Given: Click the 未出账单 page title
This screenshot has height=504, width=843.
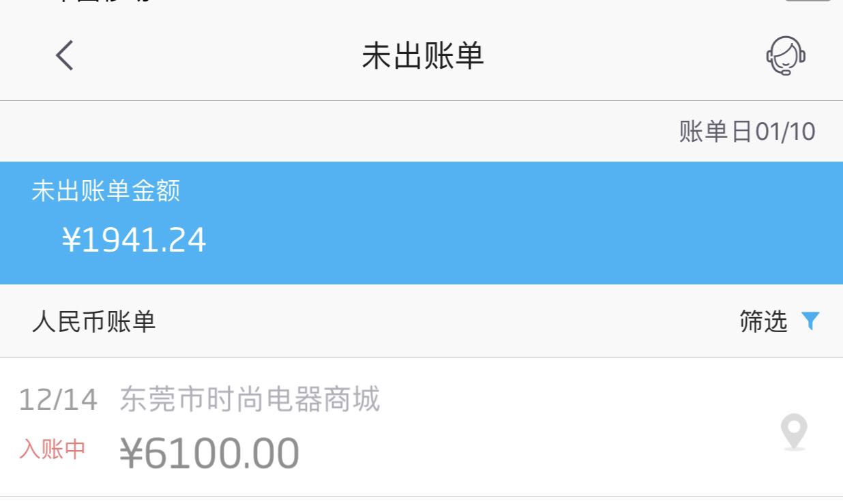Looking at the screenshot, I should tap(423, 56).
